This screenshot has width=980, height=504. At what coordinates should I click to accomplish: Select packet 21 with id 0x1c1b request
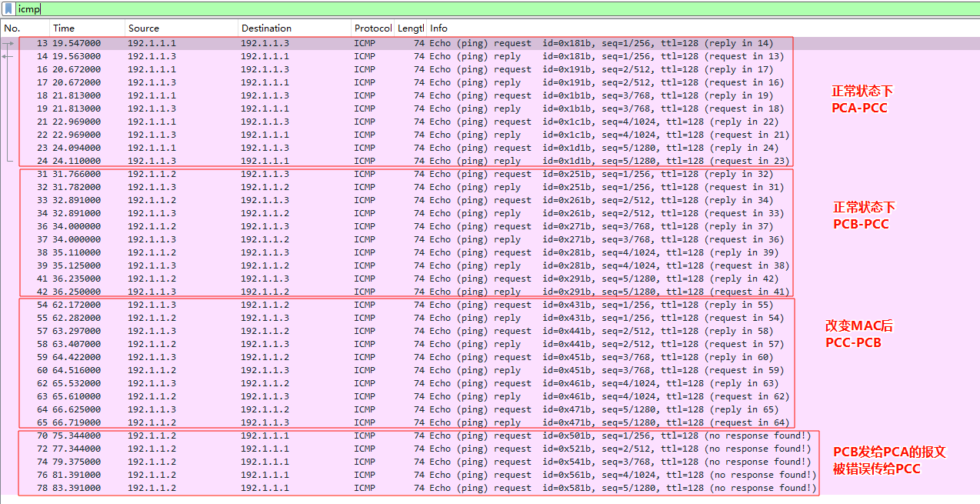click(x=385, y=122)
